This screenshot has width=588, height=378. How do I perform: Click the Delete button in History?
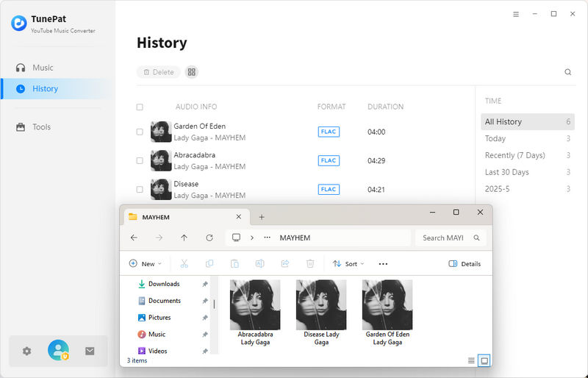pyautogui.click(x=159, y=72)
